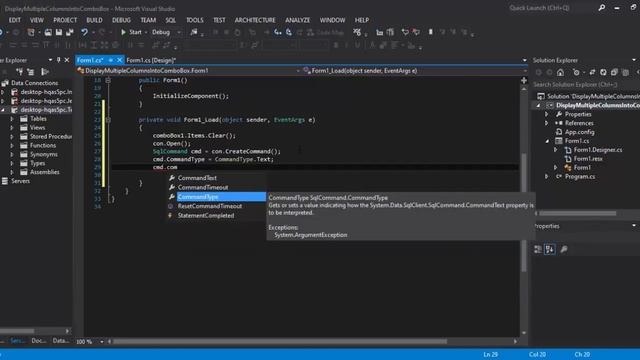Collapse the Form1.cs node in Solution Explorer
The image size is (640, 360).
pos(547,141)
